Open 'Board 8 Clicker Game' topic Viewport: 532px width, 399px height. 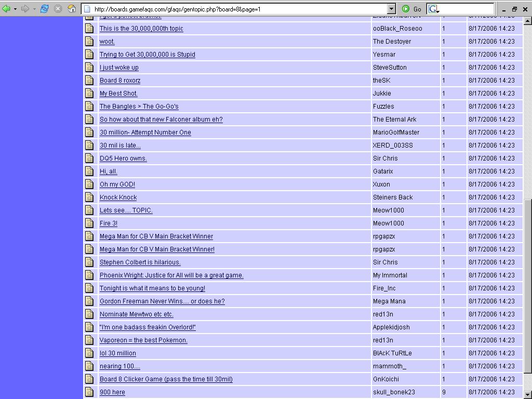click(166, 379)
